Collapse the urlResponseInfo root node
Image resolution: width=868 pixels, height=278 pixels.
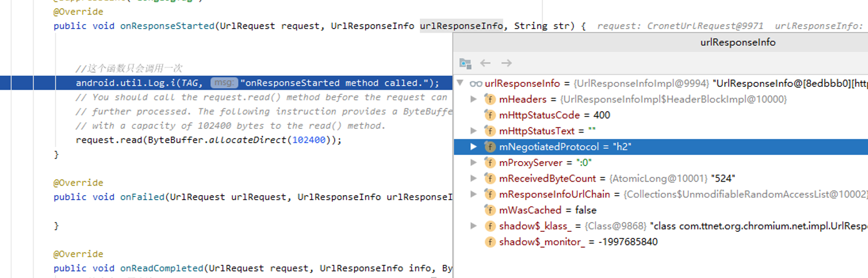[x=460, y=83]
